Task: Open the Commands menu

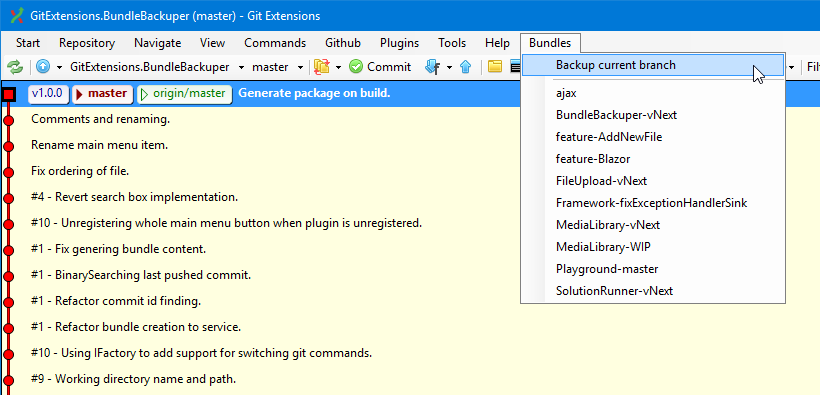Action: coord(275,43)
